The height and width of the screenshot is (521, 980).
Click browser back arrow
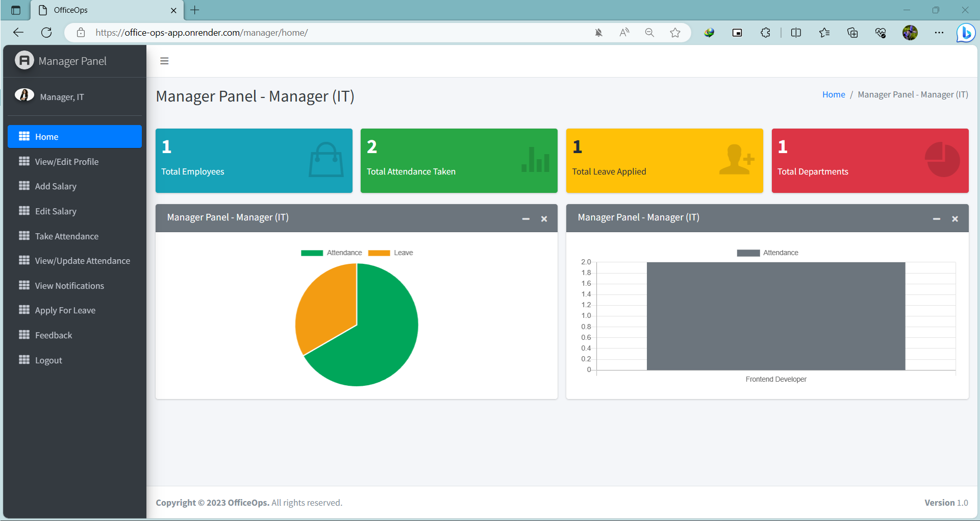pos(18,33)
